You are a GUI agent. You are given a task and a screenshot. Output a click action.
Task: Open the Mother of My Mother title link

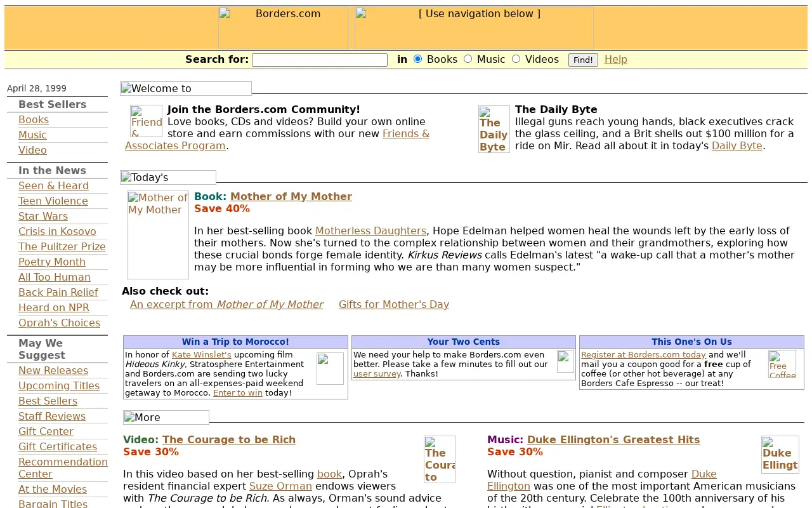[291, 196]
